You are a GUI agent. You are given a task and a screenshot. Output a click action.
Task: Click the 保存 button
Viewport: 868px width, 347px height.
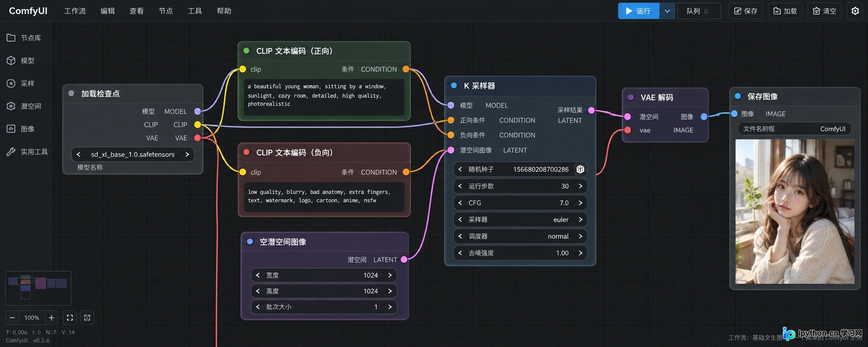coord(745,11)
